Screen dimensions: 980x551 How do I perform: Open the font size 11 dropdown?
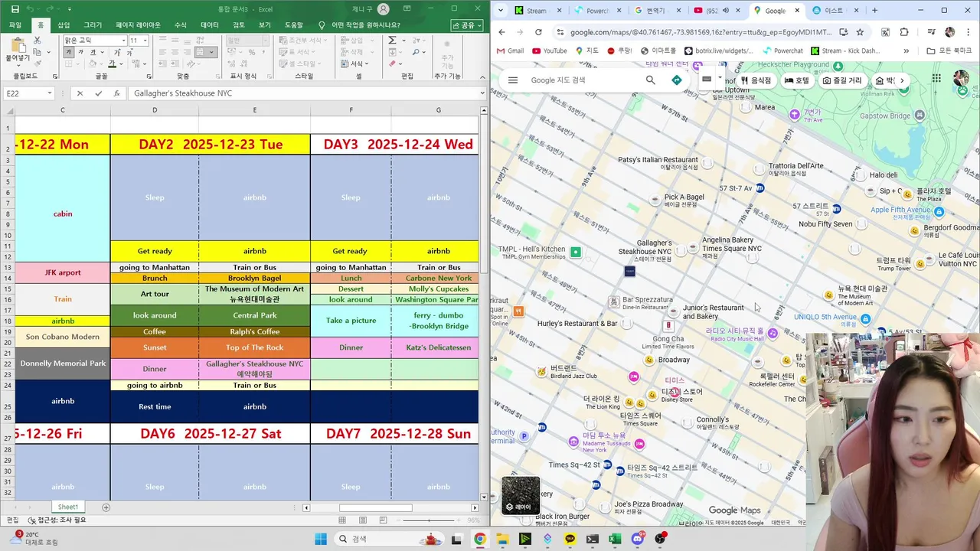click(x=145, y=41)
